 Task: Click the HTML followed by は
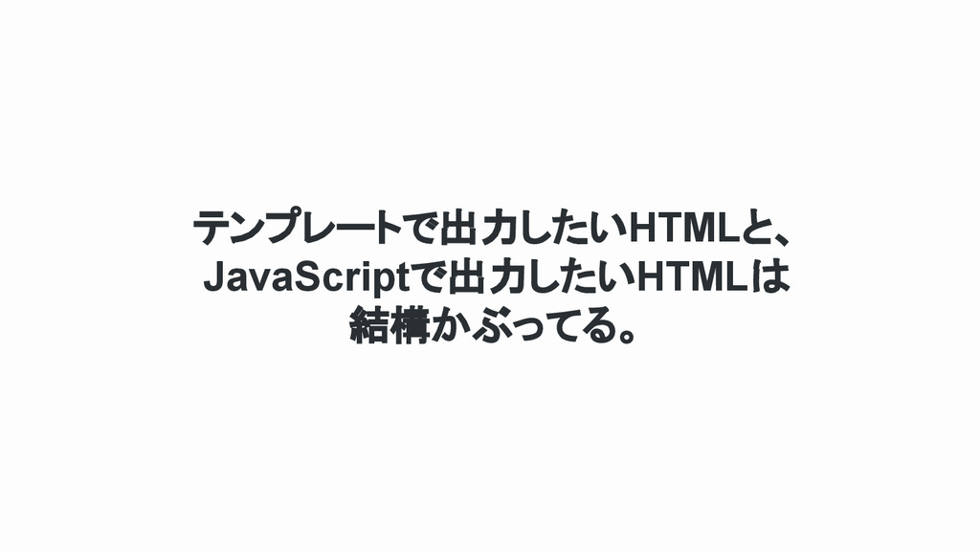[x=693, y=277]
